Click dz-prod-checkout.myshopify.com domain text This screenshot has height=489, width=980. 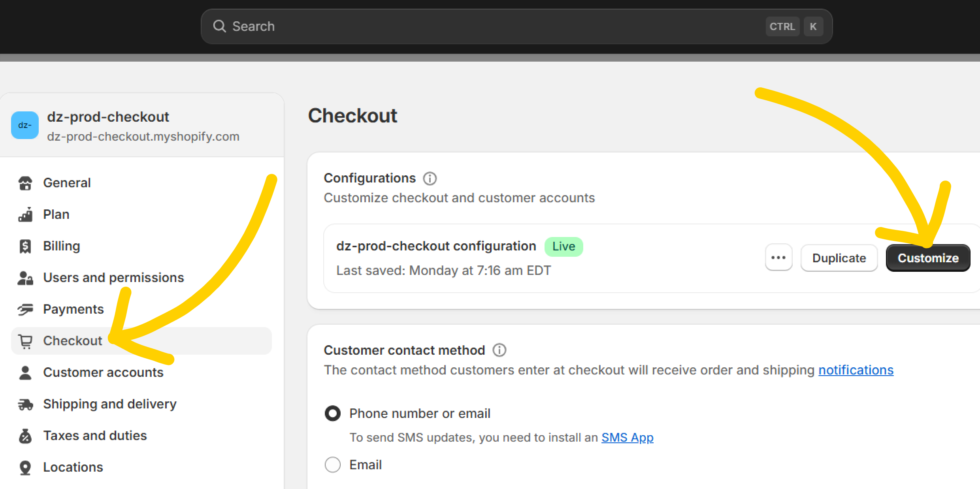coord(143,137)
